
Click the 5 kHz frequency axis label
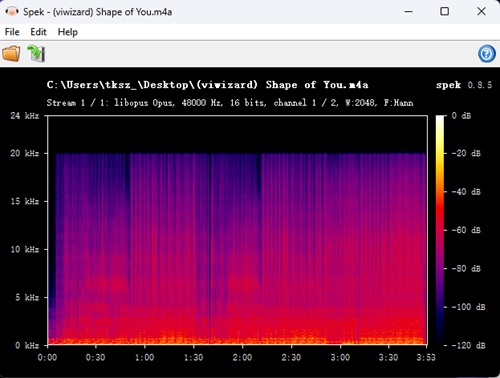tap(27, 297)
